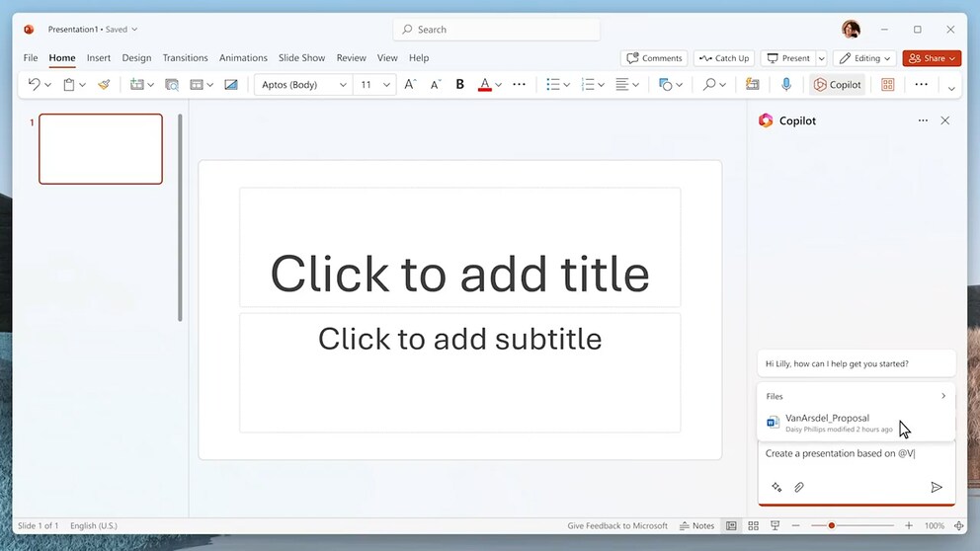Click the Share button
Screen dimensions: 980x551
point(932,58)
